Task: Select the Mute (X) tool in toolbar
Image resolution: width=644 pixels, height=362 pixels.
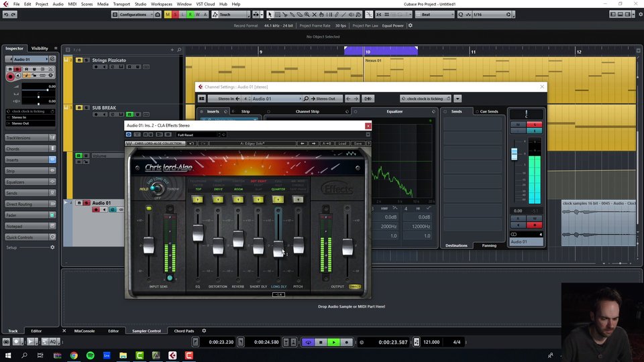Action: [x=314, y=14]
